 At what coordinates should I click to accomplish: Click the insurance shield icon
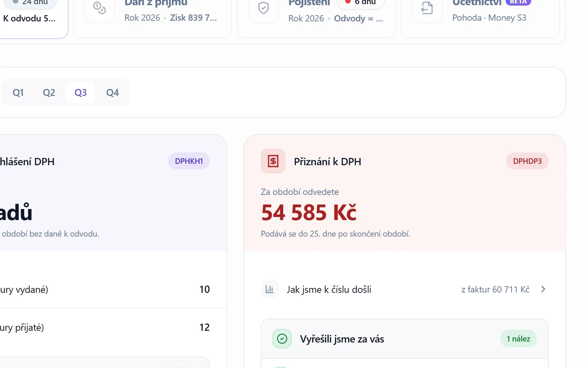click(263, 8)
